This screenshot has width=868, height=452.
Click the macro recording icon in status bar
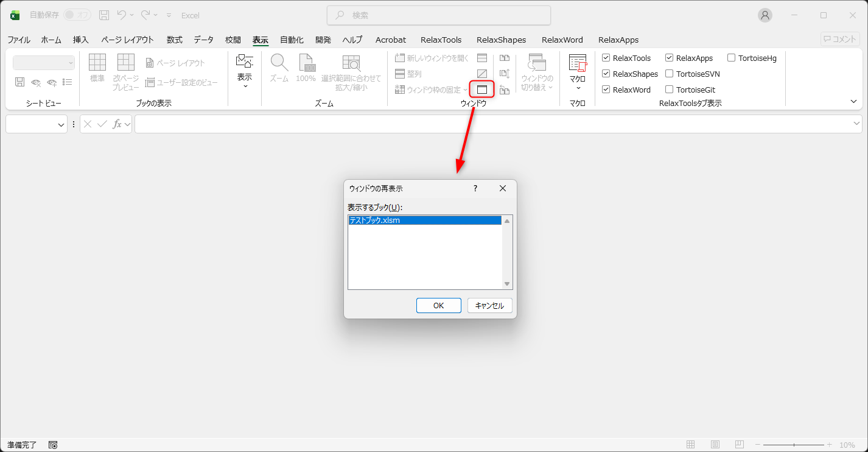[x=52, y=445]
